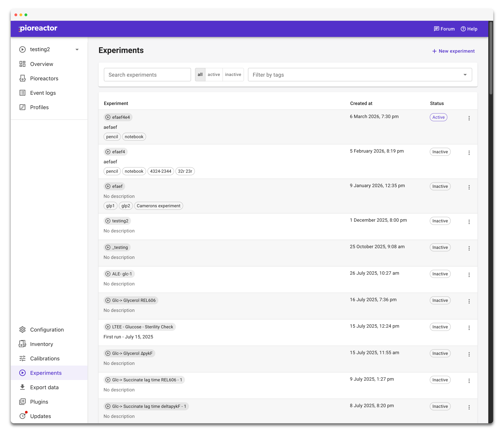Open the Overview dashboard icon
This screenshot has width=504, height=436.
[x=22, y=64]
